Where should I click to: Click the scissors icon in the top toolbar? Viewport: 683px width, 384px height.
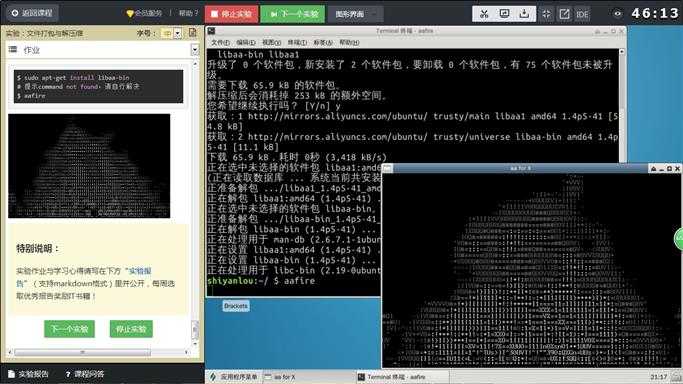[x=484, y=14]
